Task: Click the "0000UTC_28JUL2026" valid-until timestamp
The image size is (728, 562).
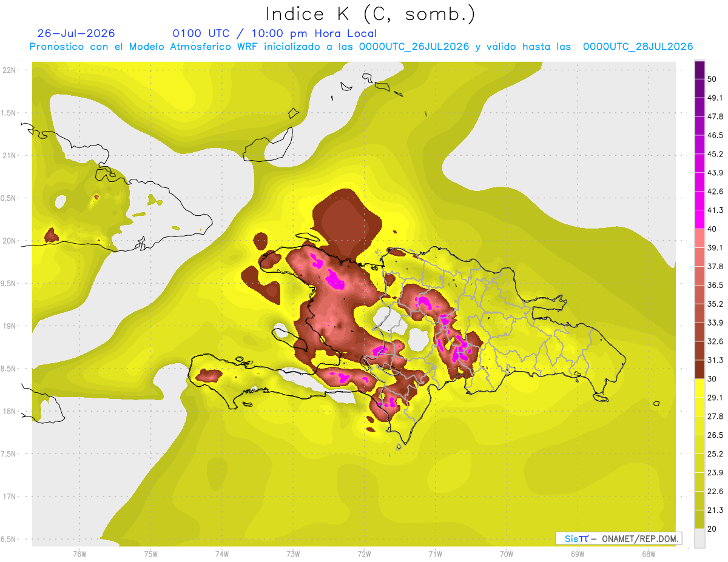Action: [638, 47]
